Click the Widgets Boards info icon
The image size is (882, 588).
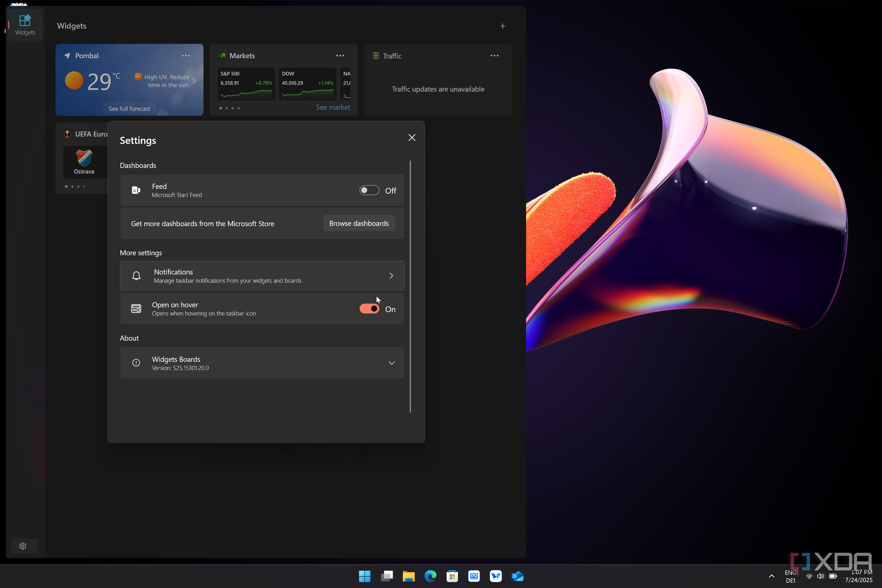point(136,363)
